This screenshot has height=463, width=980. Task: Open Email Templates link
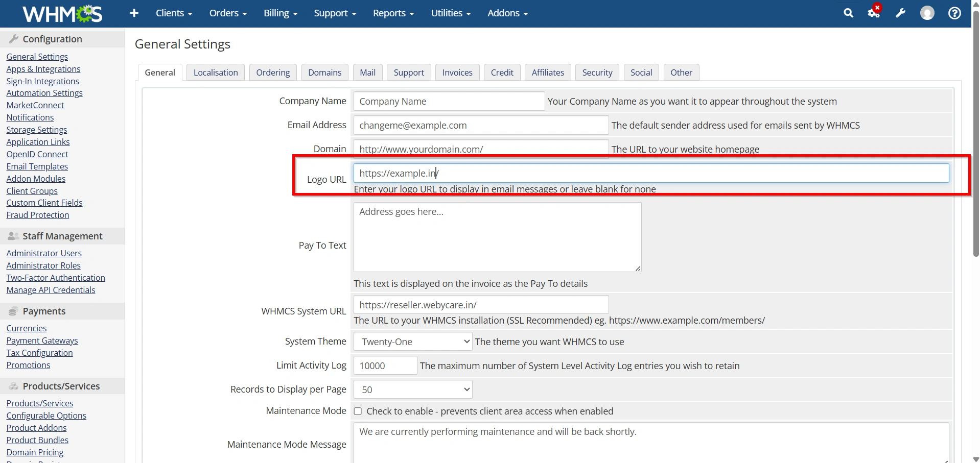(x=37, y=166)
